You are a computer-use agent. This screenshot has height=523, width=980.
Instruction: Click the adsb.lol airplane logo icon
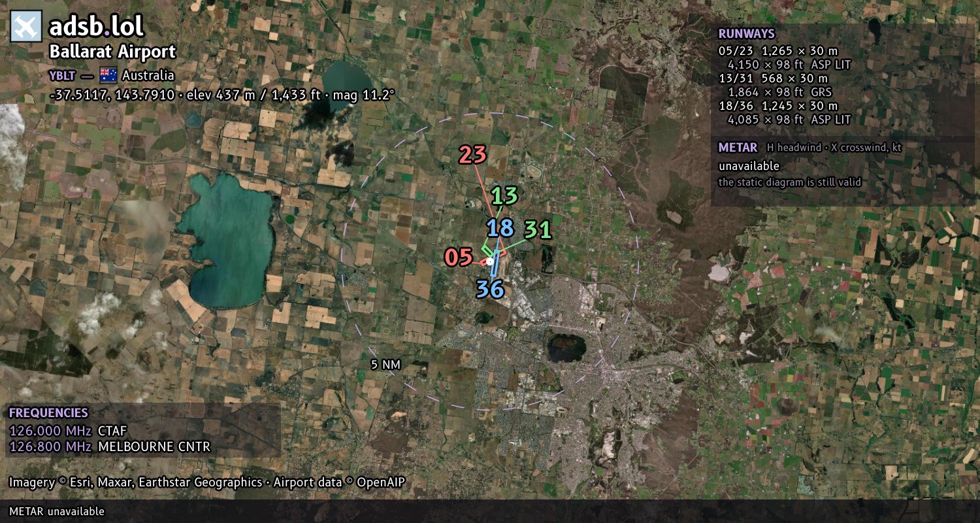click(26, 27)
